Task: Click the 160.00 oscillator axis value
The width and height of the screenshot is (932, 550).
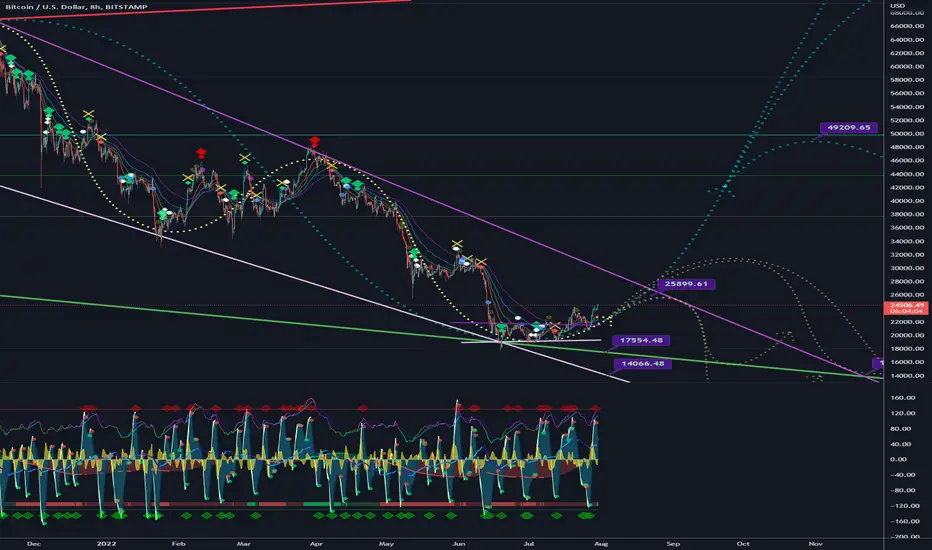Action: (902, 398)
